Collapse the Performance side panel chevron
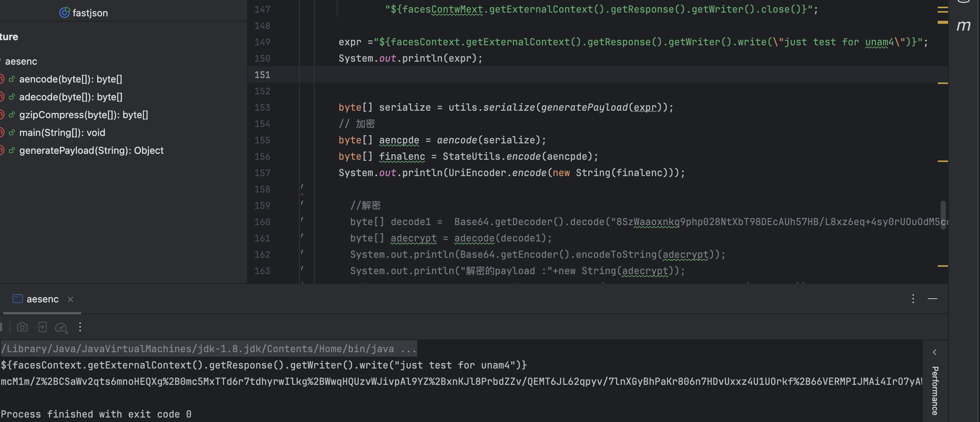Viewport: 980px width, 422px height. pos(935,352)
